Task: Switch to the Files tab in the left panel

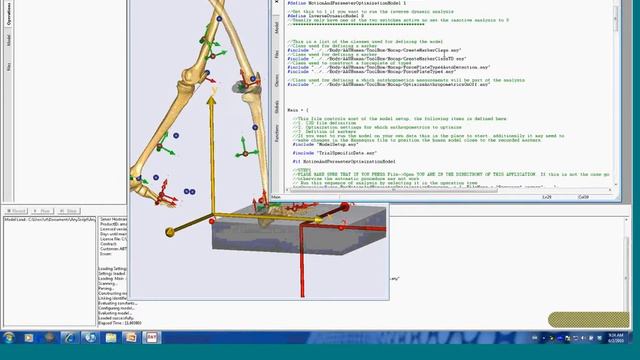Action: 9,66
